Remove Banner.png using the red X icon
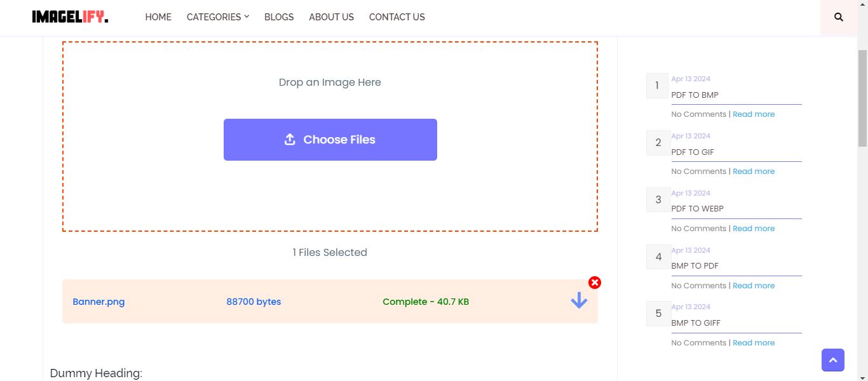The height and width of the screenshot is (381, 868). (x=595, y=283)
